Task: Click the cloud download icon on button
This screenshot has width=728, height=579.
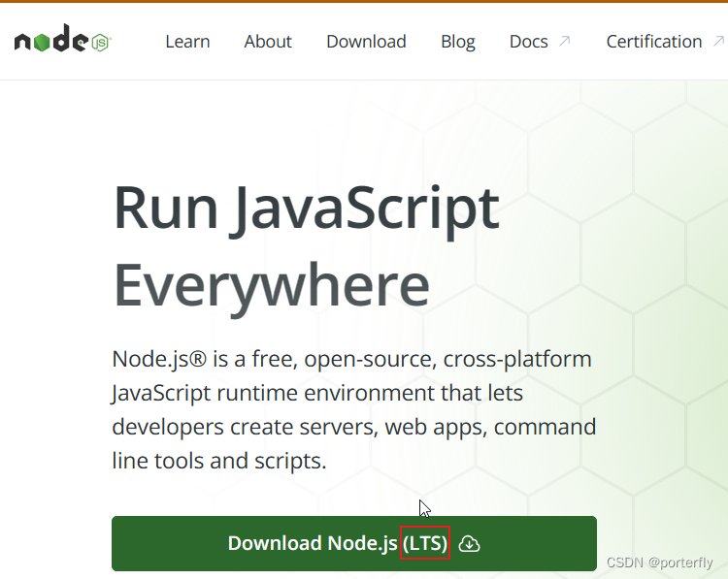Action: (469, 544)
